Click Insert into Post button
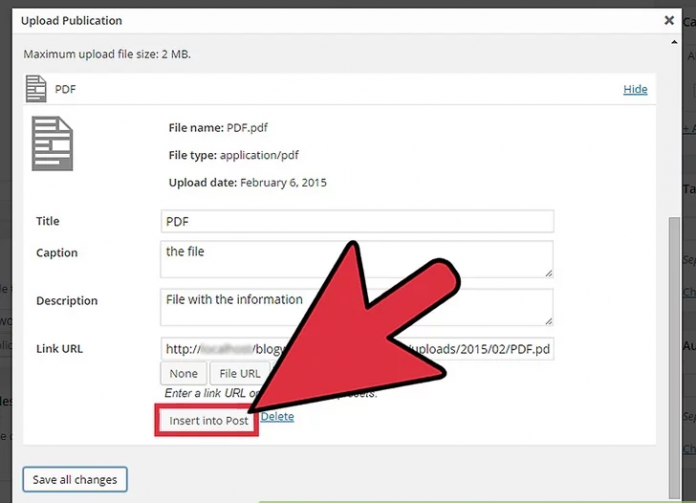696x503 pixels. pyautogui.click(x=208, y=421)
